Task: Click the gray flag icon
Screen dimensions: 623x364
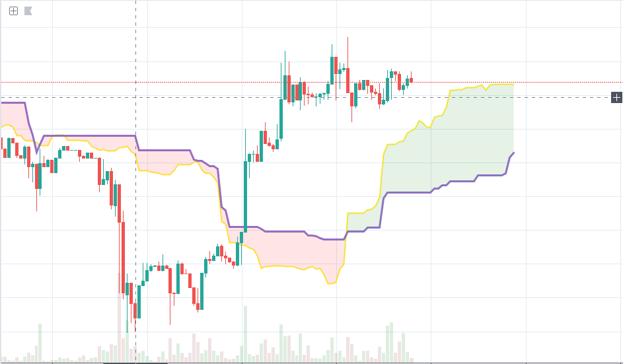Action: pos(28,11)
